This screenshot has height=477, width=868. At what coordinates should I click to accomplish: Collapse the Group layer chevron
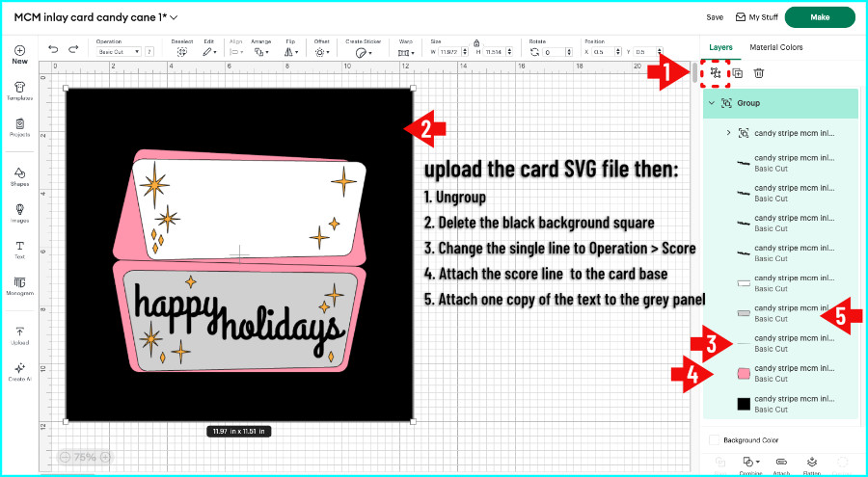(x=712, y=103)
